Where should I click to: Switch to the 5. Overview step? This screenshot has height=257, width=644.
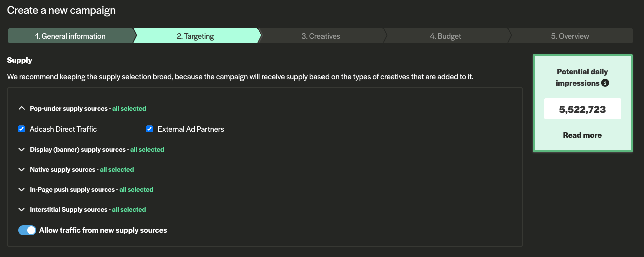click(x=570, y=36)
